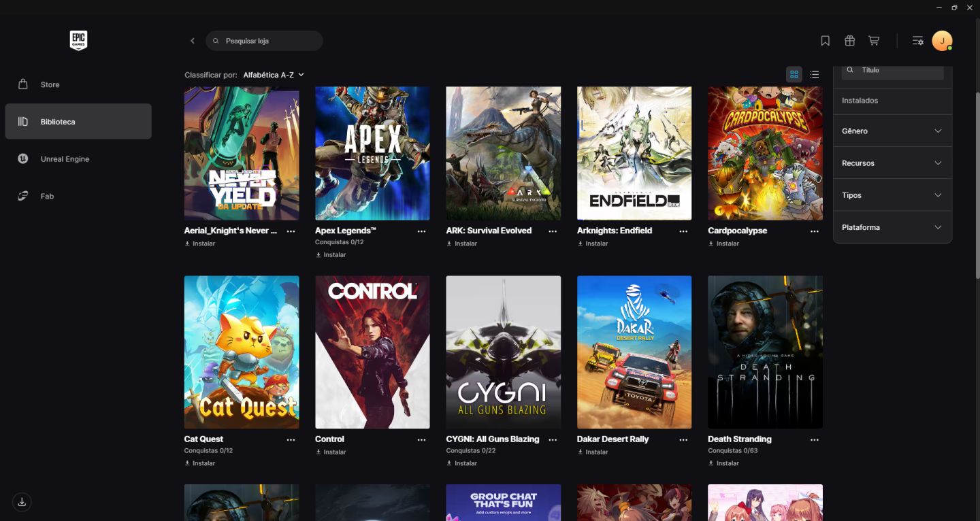The image size is (980, 521).
Task: Expand the Plataforma filter
Action: click(x=892, y=227)
